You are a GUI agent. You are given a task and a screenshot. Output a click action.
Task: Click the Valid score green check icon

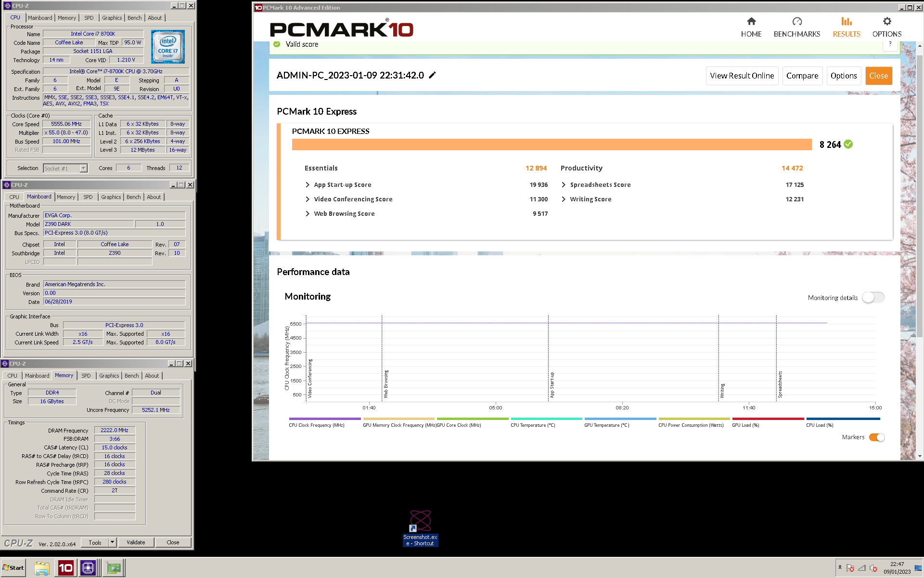pos(277,44)
